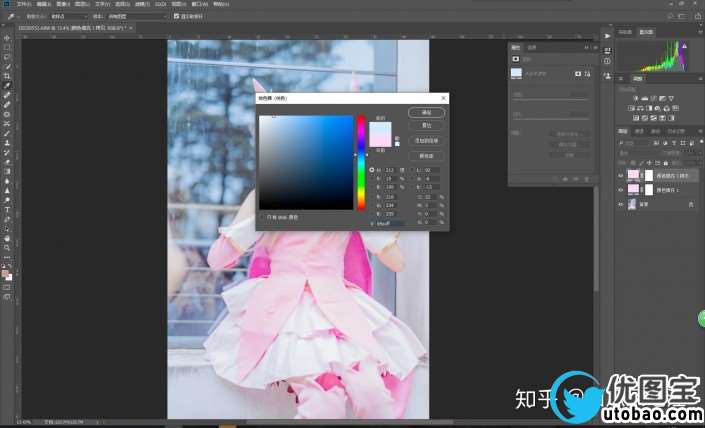Enable the 'Only Web Colors' checkbox

coord(263,216)
